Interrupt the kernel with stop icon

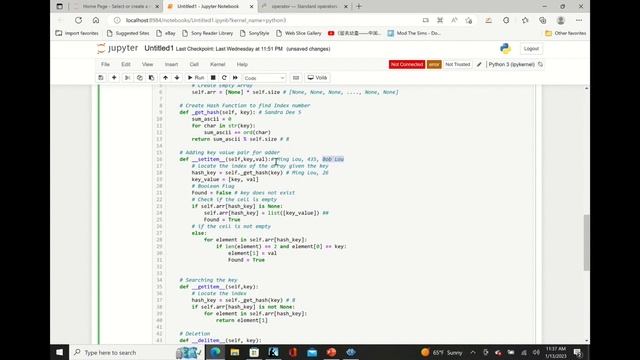[x=213, y=78]
